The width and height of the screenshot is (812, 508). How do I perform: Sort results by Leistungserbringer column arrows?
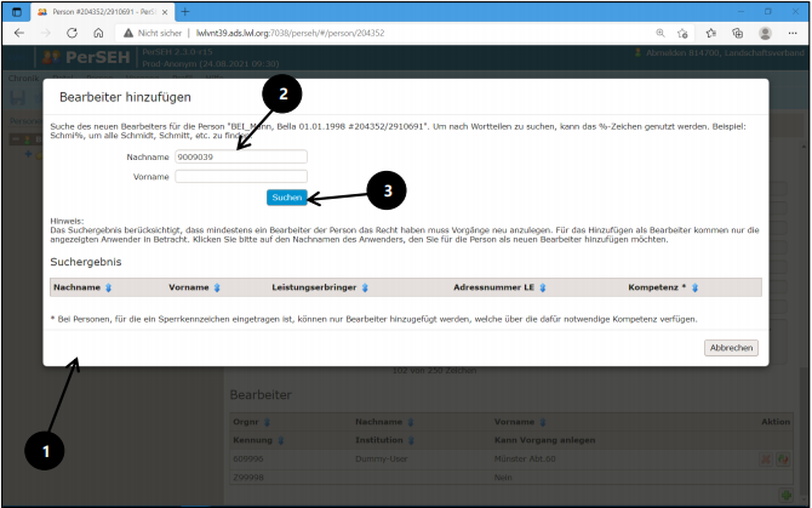click(x=365, y=288)
